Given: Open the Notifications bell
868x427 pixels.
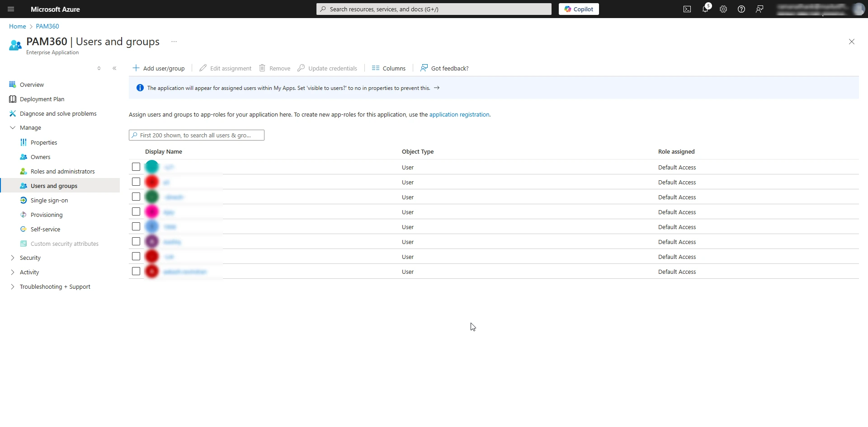Looking at the screenshot, I should [x=705, y=9].
